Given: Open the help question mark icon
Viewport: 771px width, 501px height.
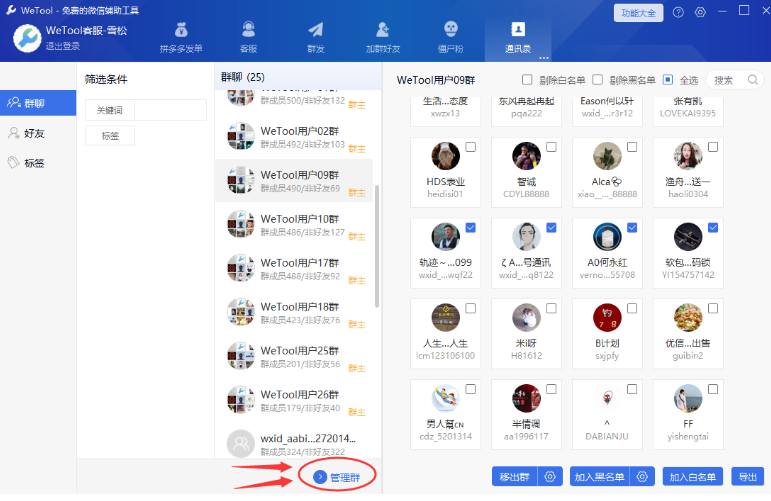Looking at the screenshot, I should [678, 12].
